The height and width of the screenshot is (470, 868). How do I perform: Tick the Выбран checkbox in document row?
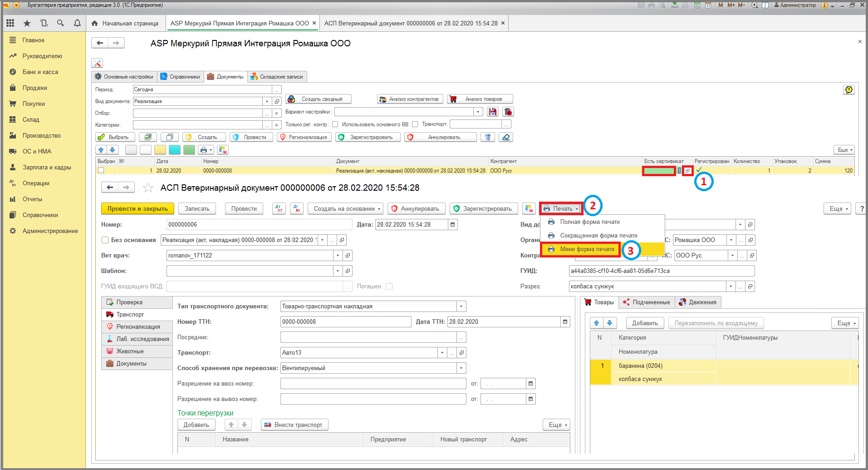101,171
